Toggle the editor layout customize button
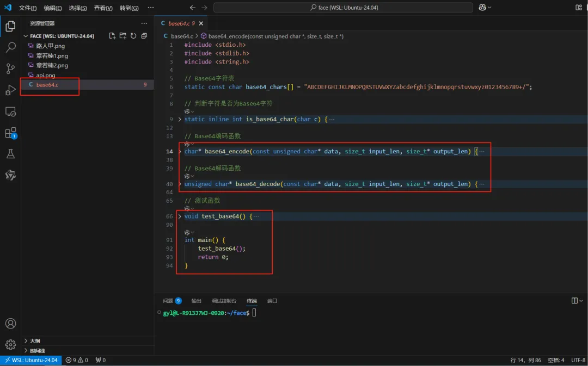The image size is (588, 366). (x=579, y=8)
